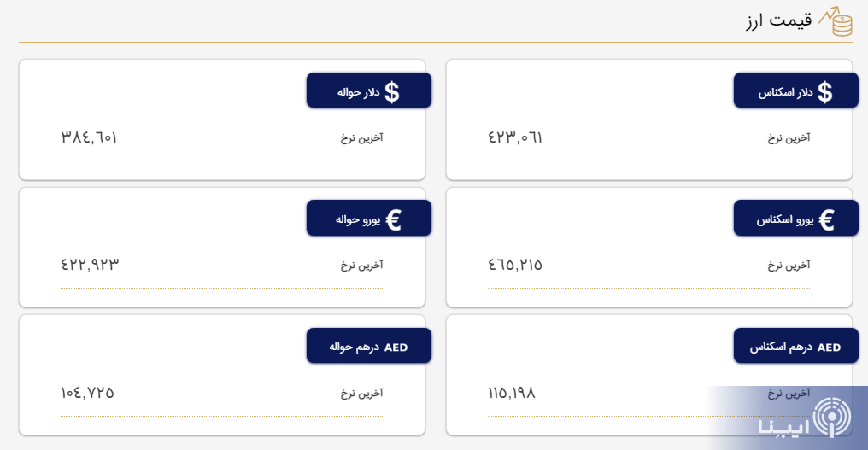
Task: Open the درهم حواله label
Action: pos(354,348)
